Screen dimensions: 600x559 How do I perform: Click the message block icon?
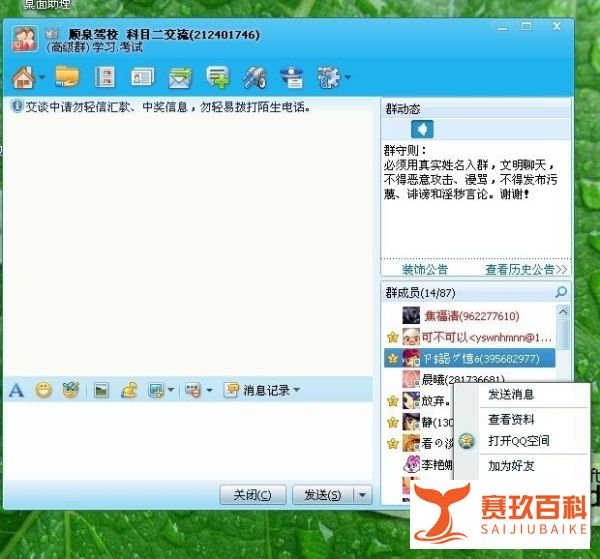[193, 390]
